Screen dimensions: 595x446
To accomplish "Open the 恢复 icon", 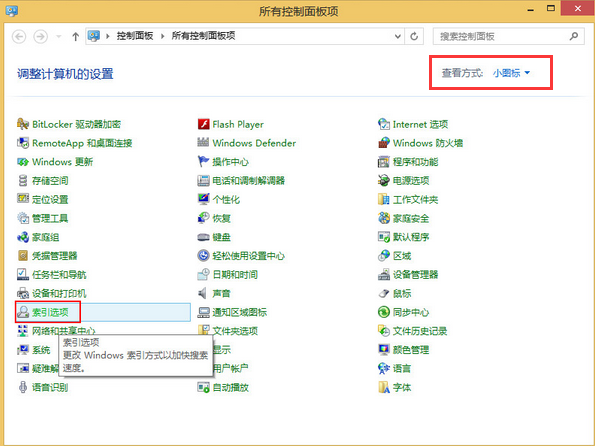I will (203, 218).
